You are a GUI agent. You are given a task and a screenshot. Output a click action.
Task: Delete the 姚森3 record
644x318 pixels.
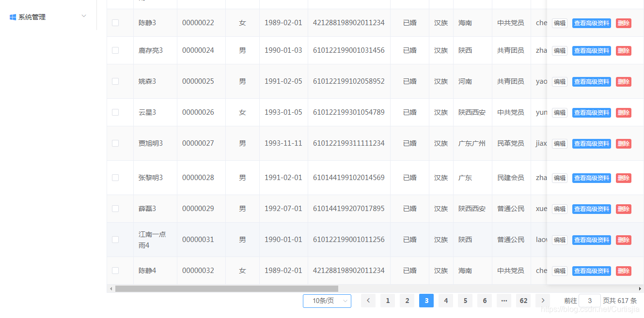click(x=624, y=81)
